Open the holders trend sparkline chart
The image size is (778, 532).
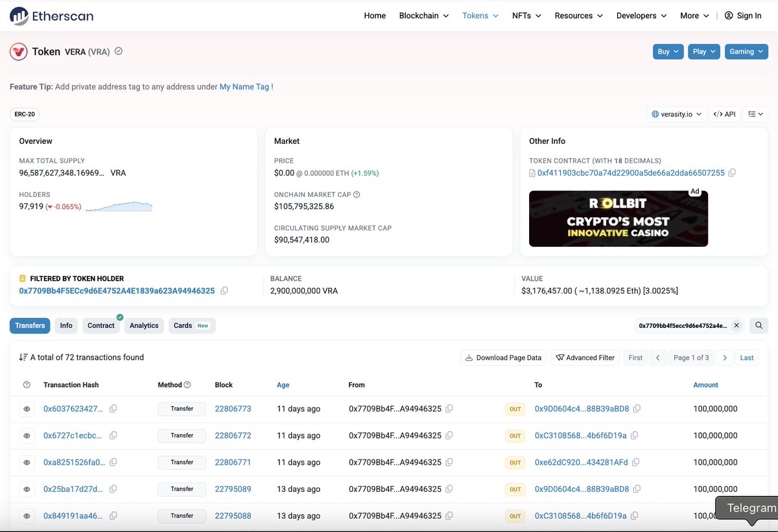[119, 206]
